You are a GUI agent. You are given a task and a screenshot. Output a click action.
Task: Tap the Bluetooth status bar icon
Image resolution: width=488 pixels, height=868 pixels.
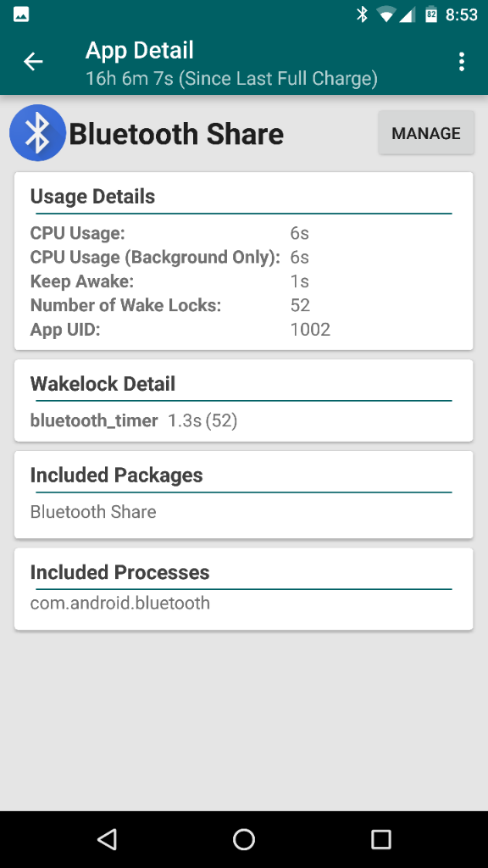pyautogui.click(x=362, y=14)
